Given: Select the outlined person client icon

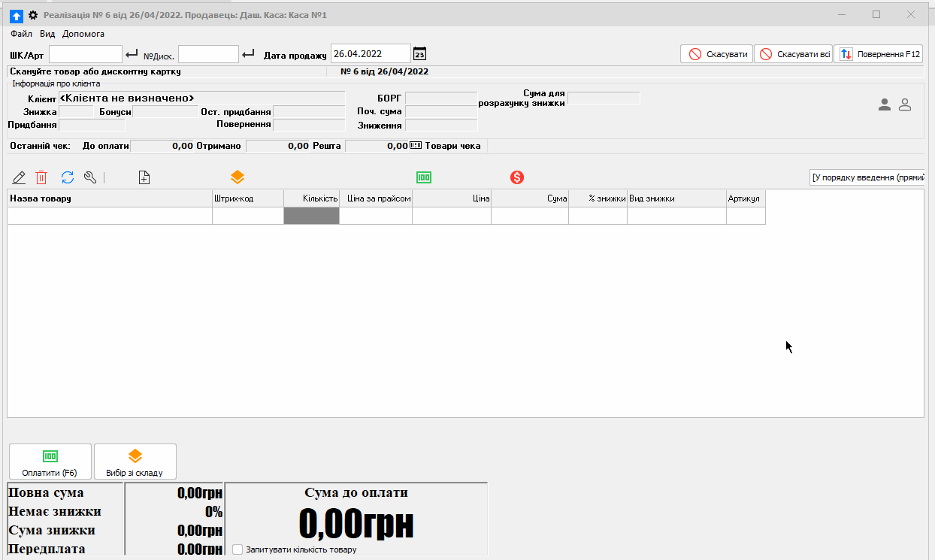Looking at the screenshot, I should click(x=905, y=105).
